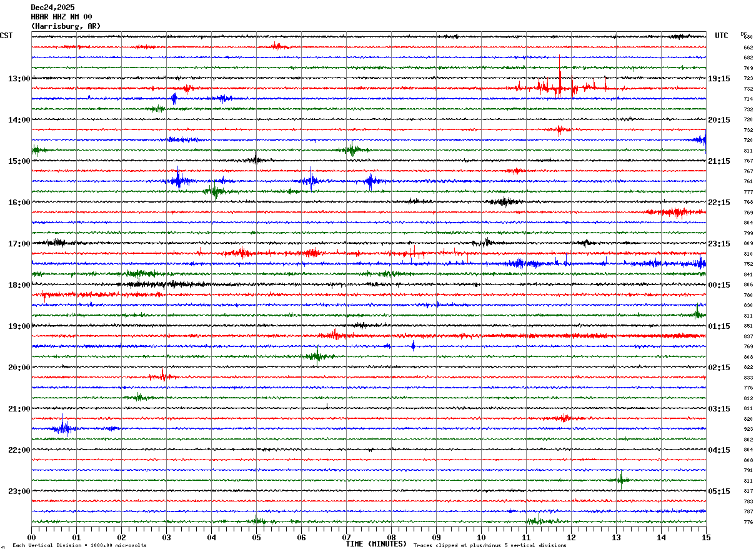The height and width of the screenshot is (554, 756).
Task: Click the TIME (MINUTES) axis title
Action: click(x=376, y=544)
